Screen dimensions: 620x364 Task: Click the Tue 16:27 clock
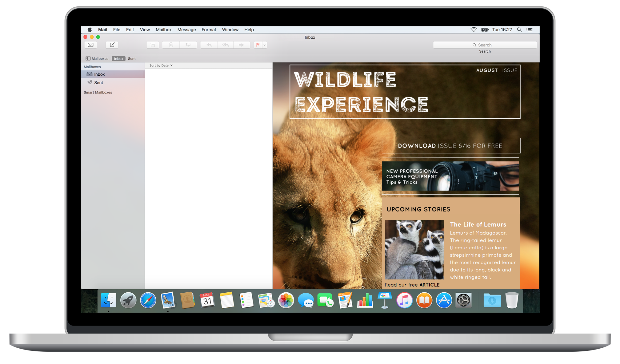(x=502, y=30)
